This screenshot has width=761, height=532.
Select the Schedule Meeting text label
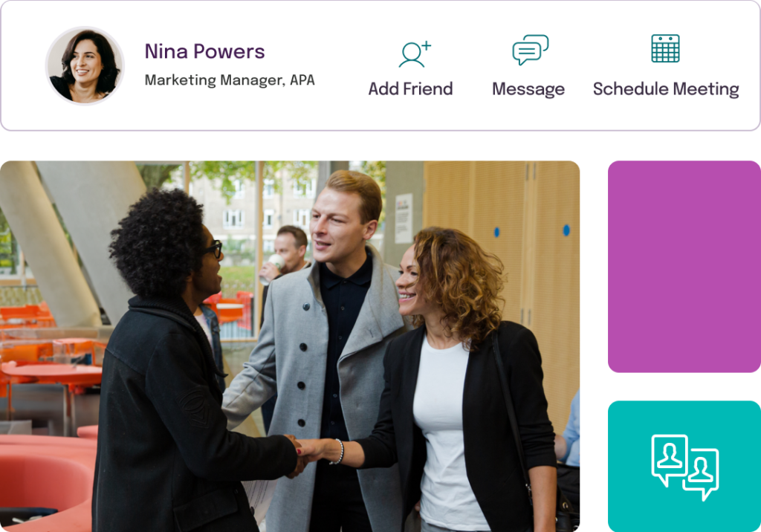(666, 89)
